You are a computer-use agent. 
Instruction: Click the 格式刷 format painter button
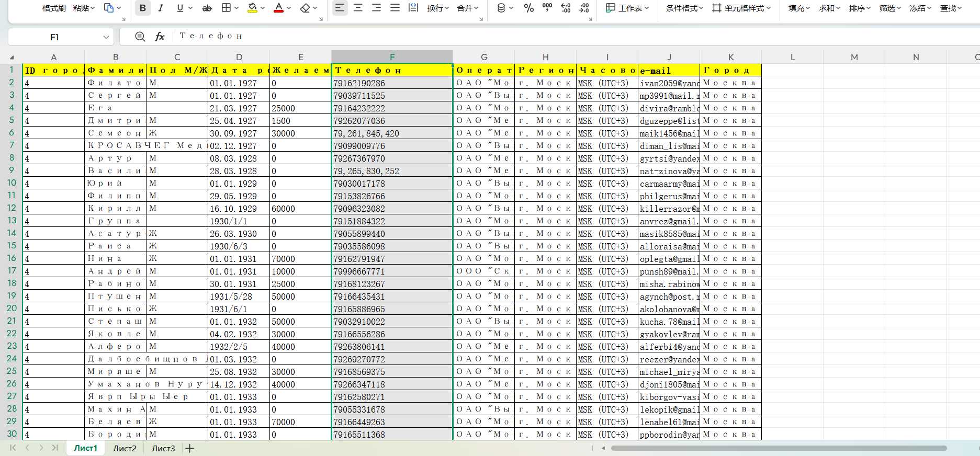click(54, 8)
